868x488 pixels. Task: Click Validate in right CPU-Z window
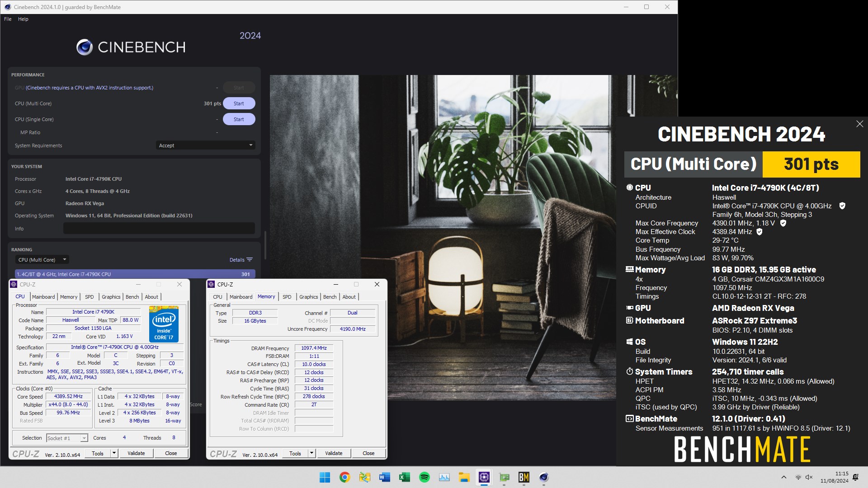334,453
